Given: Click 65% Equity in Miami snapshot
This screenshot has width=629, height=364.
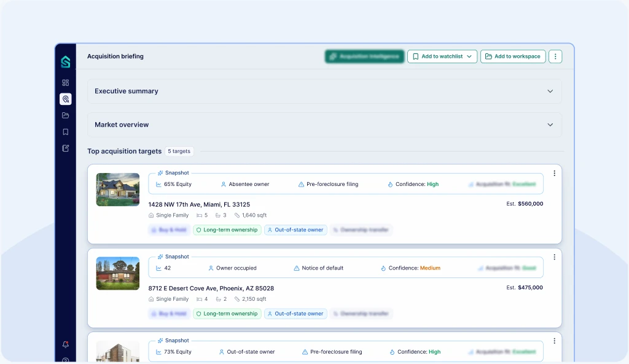Looking at the screenshot, I should click(x=174, y=184).
